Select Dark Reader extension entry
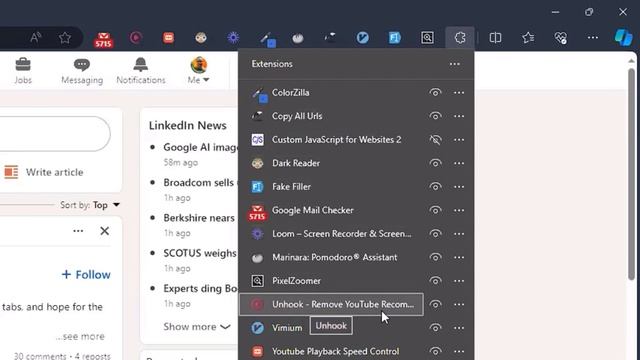This screenshot has height=360, width=640. (331, 163)
